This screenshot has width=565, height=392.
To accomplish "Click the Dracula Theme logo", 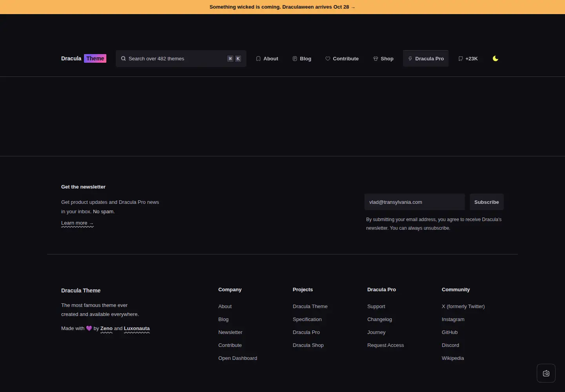I will point(84,58).
